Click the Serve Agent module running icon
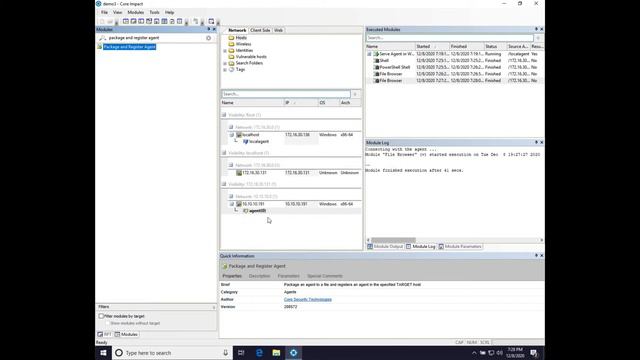 coord(376,54)
